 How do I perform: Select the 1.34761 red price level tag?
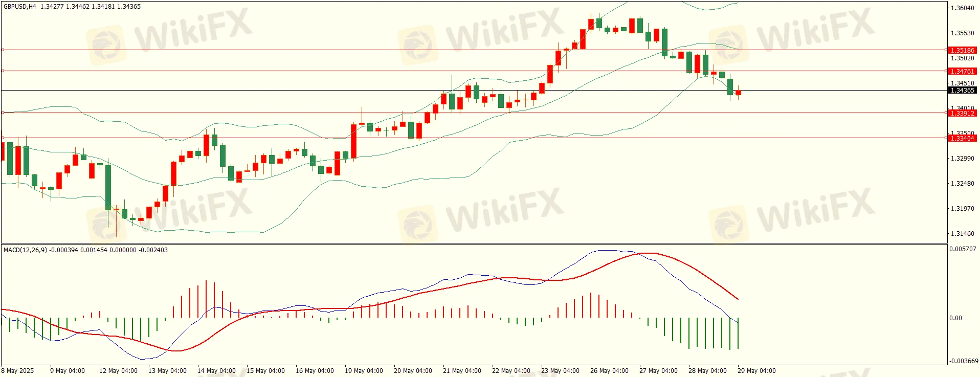click(x=962, y=71)
